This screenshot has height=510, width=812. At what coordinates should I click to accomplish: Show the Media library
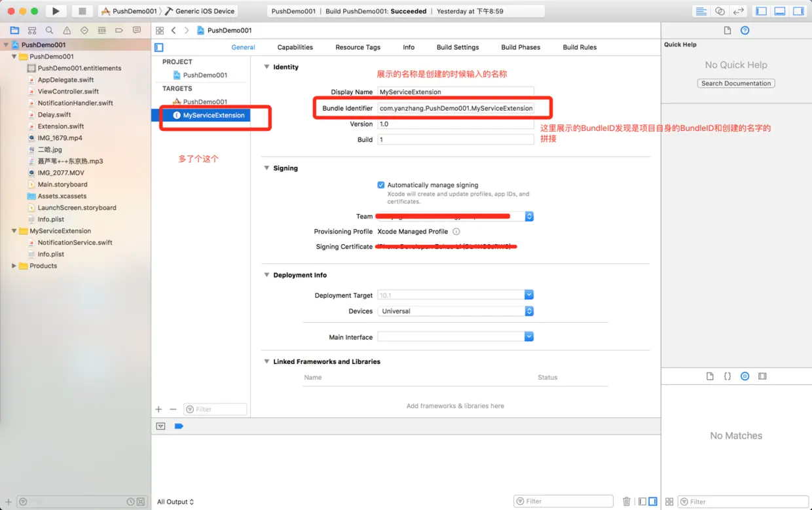tap(762, 376)
